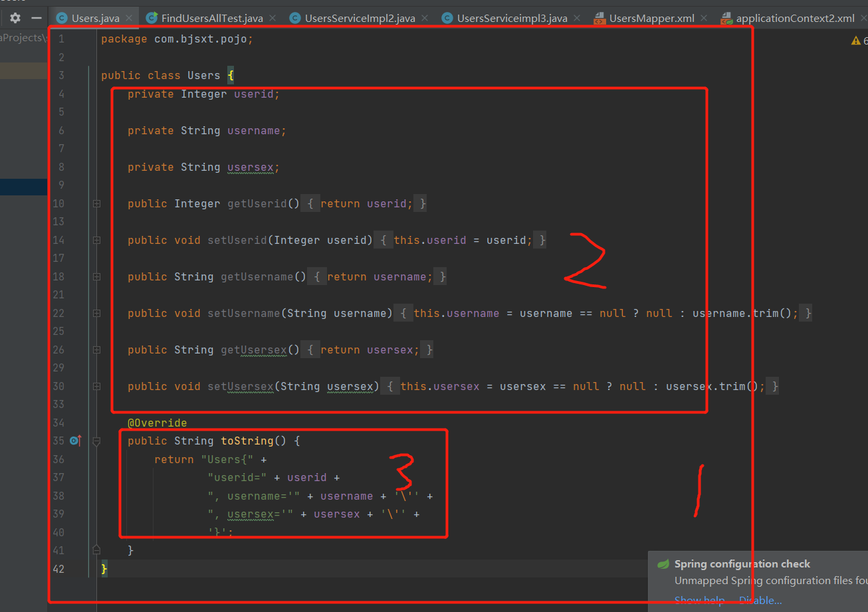The height and width of the screenshot is (612, 868).
Task: Click the closing brace on line 42
Action: 104,569
